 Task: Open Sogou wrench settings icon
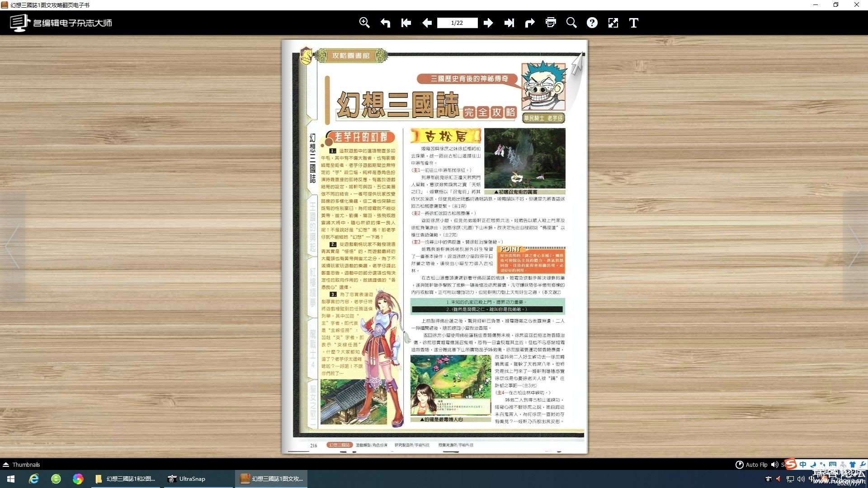click(863, 464)
